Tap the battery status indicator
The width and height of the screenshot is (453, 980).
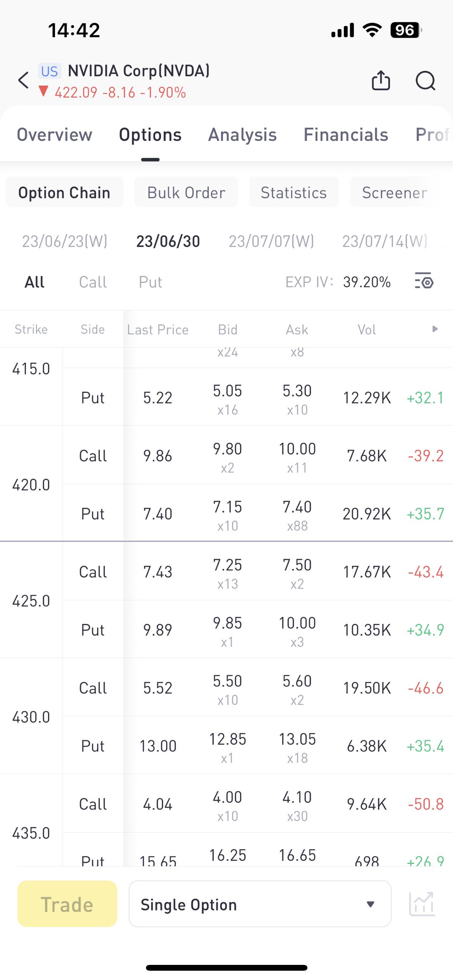[x=406, y=30]
